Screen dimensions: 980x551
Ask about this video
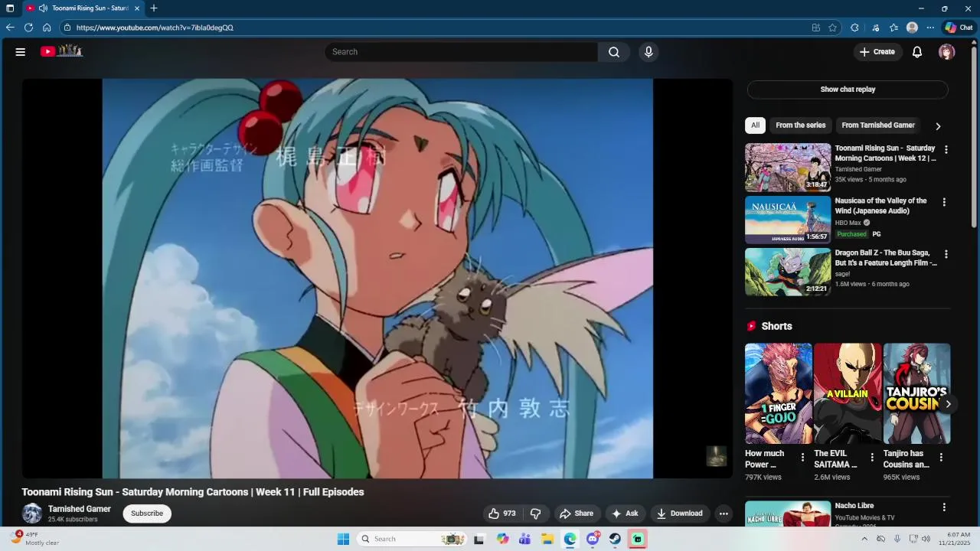click(625, 514)
